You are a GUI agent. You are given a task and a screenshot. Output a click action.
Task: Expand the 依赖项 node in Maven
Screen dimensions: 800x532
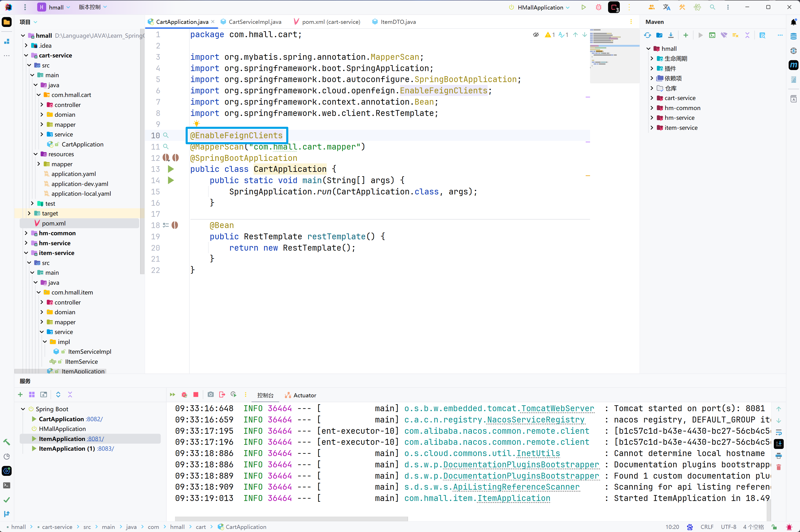(x=652, y=78)
